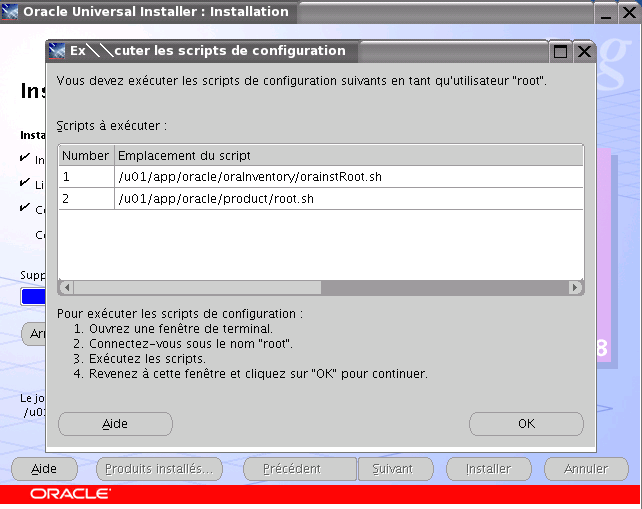Viewport: 642px width, 509px height.
Task: Open Produits installés list
Action: 159,469
